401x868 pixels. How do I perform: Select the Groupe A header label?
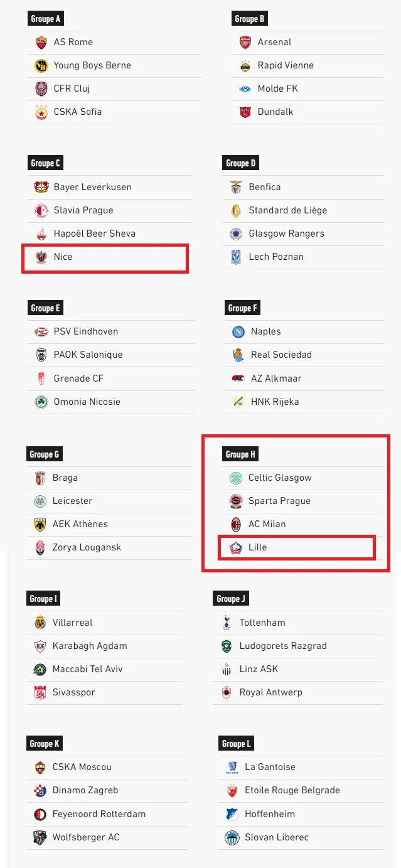coord(46,19)
